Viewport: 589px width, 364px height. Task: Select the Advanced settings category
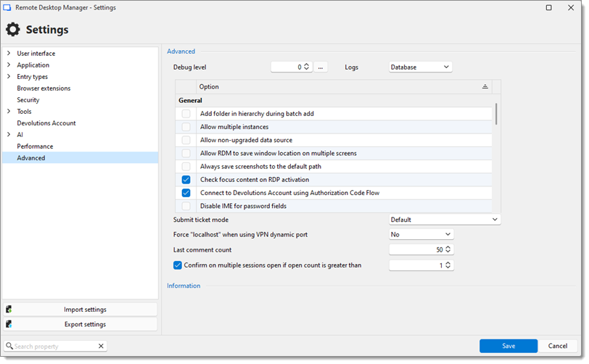80,158
